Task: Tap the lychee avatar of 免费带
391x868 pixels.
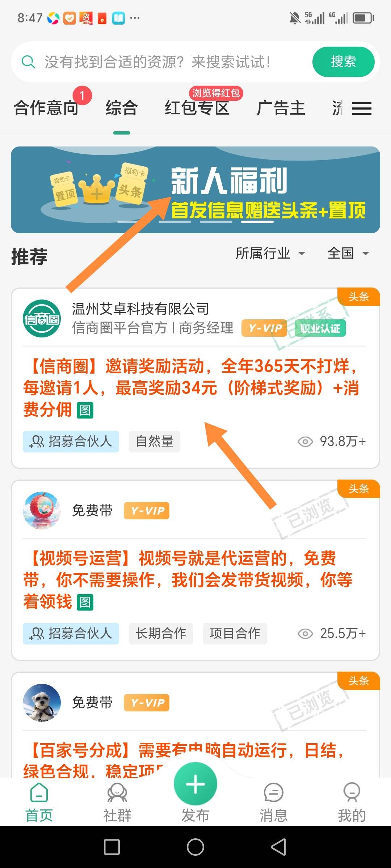Action: pyautogui.click(x=42, y=510)
